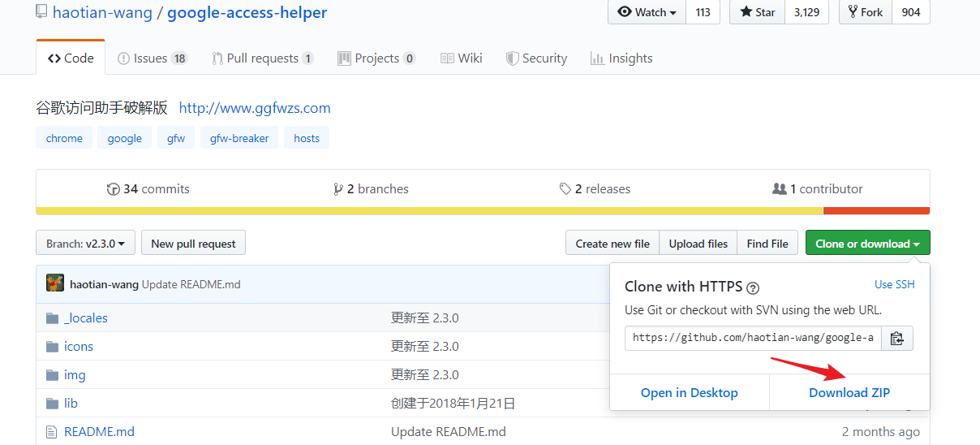Click the img row commit message 更新至 2.3.0
Image resolution: width=980 pixels, height=445 pixels.
424,374
